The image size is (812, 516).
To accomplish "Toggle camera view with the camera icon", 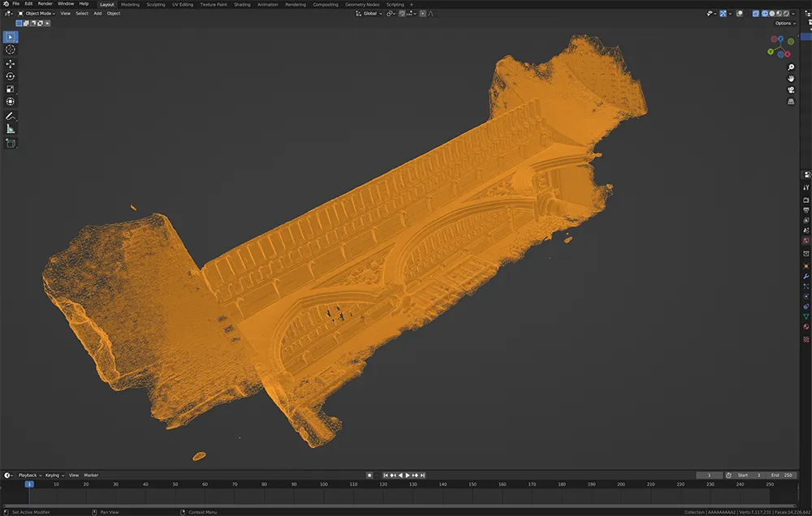I will 791,90.
